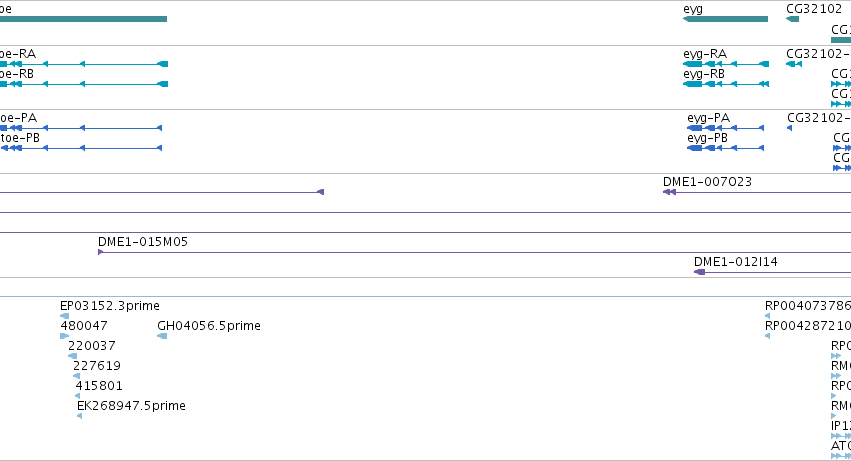The width and height of the screenshot is (851, 461).
Task: Click the eyg-RA transcript glyph
Action: pos(726,64)
